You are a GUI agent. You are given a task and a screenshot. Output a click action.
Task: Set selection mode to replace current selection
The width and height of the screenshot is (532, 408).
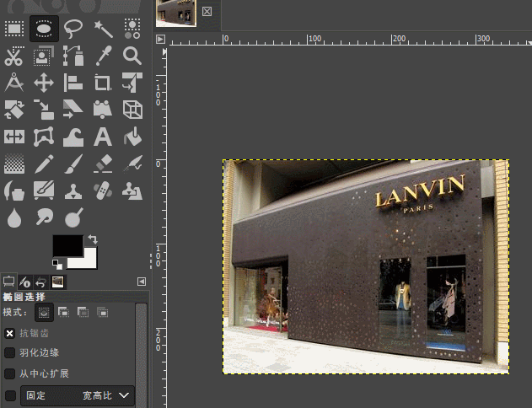pos(44,312)
